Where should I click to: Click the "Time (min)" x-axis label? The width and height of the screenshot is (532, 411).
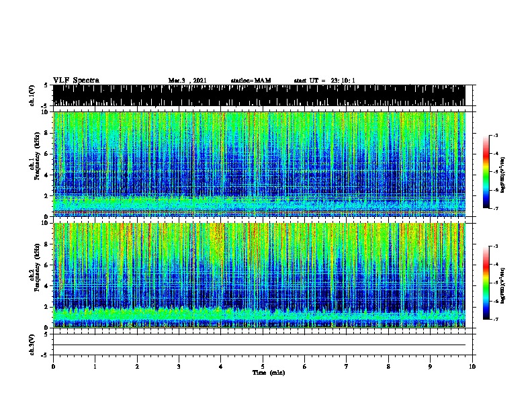click(269, 373)
